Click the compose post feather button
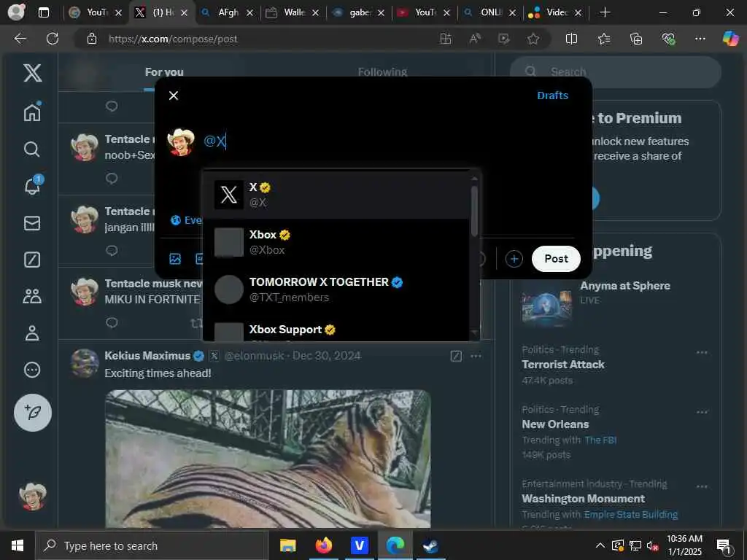The image size is (747, 560). point(32,413)
